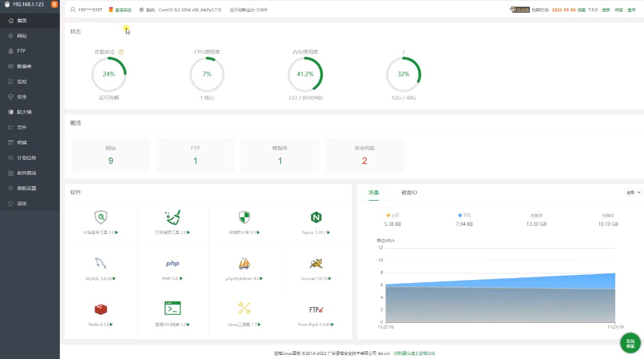Open the Nginx 1.20.1 software icon
This screenshot has height=359, width=644.
pos(316,217)
